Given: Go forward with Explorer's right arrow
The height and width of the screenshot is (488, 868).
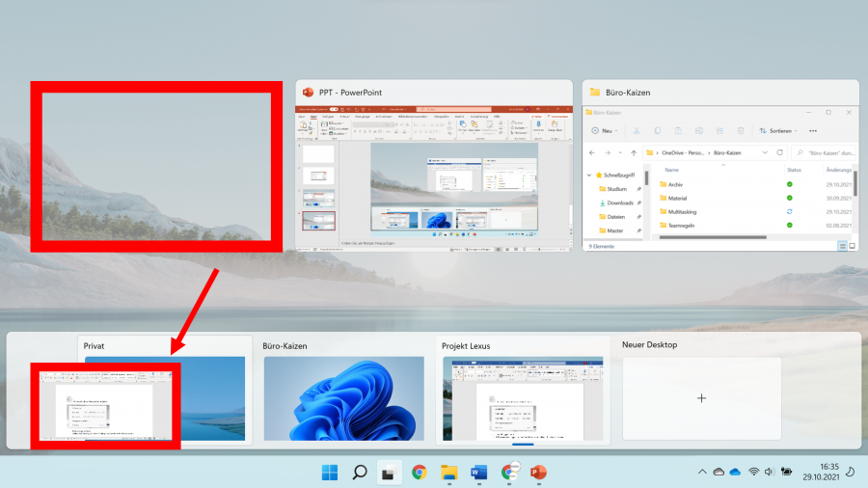Looking at the screenshot, I should (x=608, y=152).
